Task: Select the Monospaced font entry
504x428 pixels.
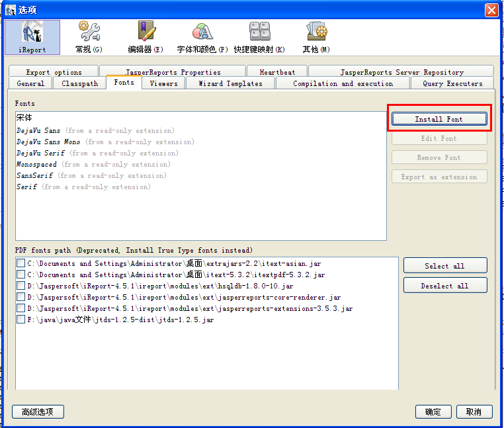Action: click(201, 164)
